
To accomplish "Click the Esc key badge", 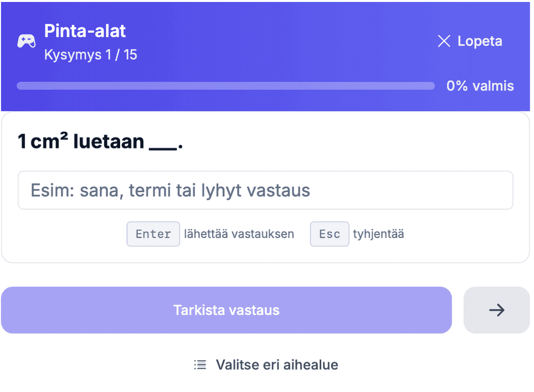I will tap(329, 234).
